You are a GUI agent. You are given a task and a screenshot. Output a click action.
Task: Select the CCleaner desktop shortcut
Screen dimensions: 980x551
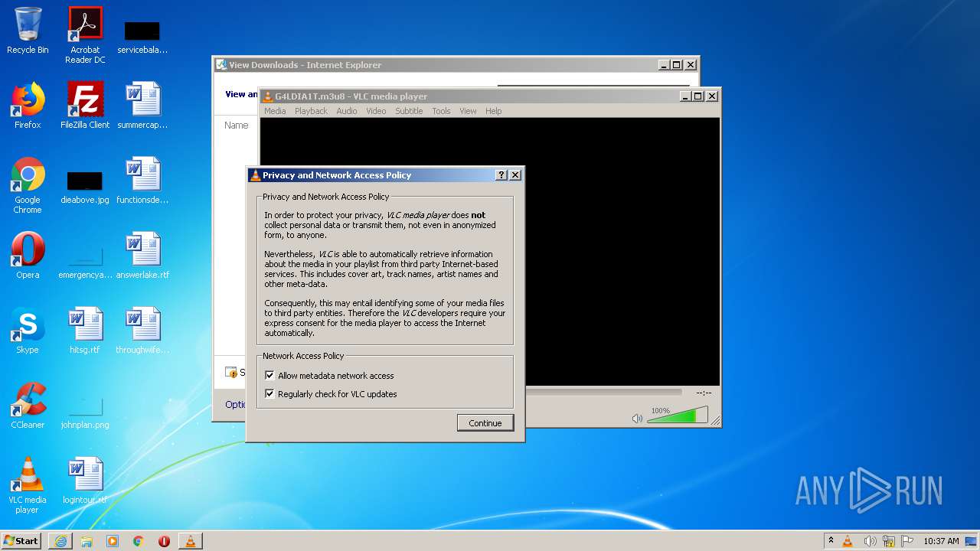28,406
